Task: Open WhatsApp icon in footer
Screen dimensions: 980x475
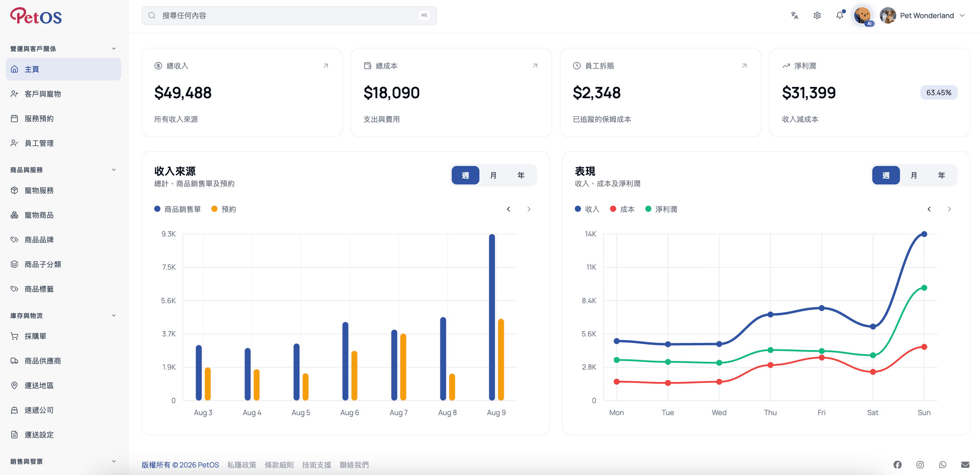Action: point(942,465)
